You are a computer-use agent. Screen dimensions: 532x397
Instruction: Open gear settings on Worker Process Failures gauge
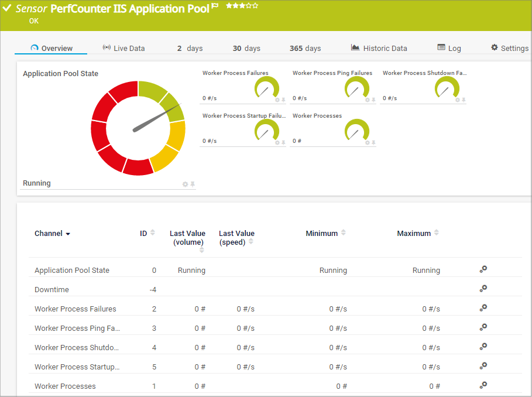(x=277, y=100)
